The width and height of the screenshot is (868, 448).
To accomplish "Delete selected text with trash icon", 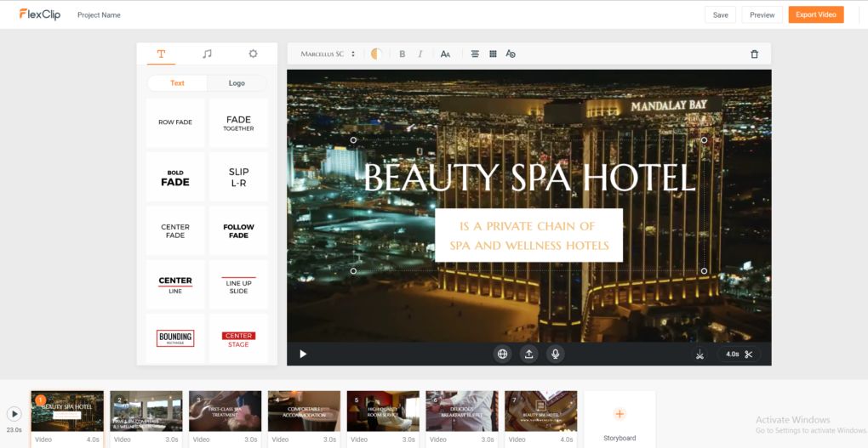I will pyautogui.click(x=754, y=54).
